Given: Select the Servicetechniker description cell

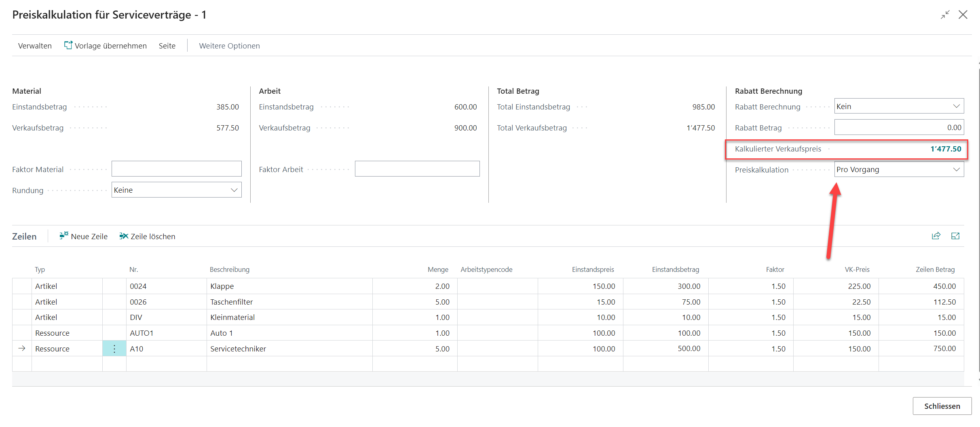Looking at the screenshot, I should (x=289, y=349).
